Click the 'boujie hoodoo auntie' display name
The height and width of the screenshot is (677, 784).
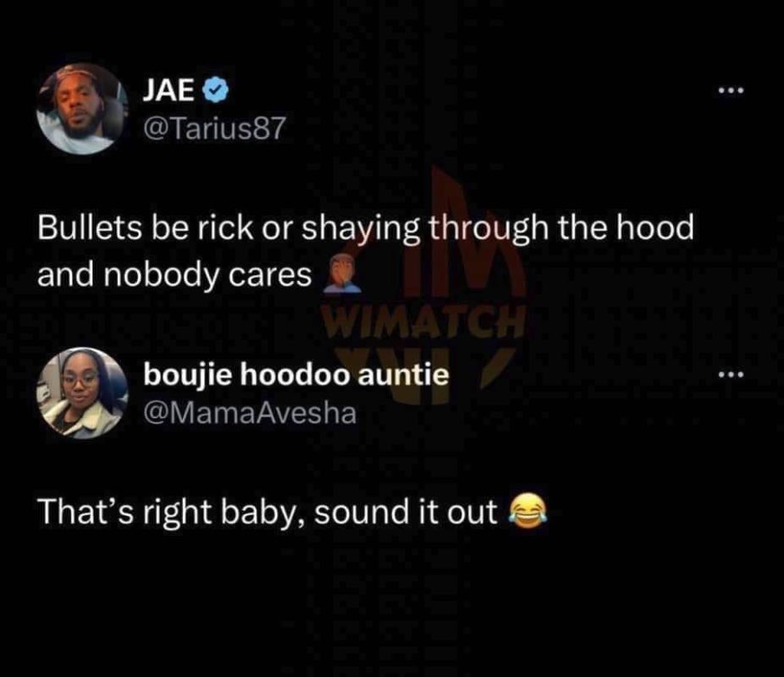tap(296, 375)
